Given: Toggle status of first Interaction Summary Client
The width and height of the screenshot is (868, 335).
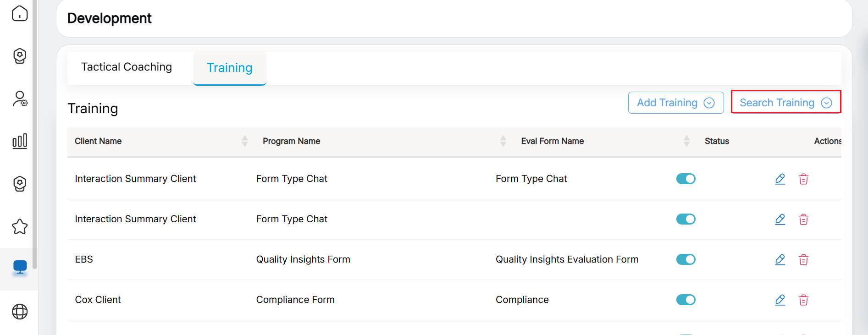Looking at the screenshot, I should click(x=686, y=179).
